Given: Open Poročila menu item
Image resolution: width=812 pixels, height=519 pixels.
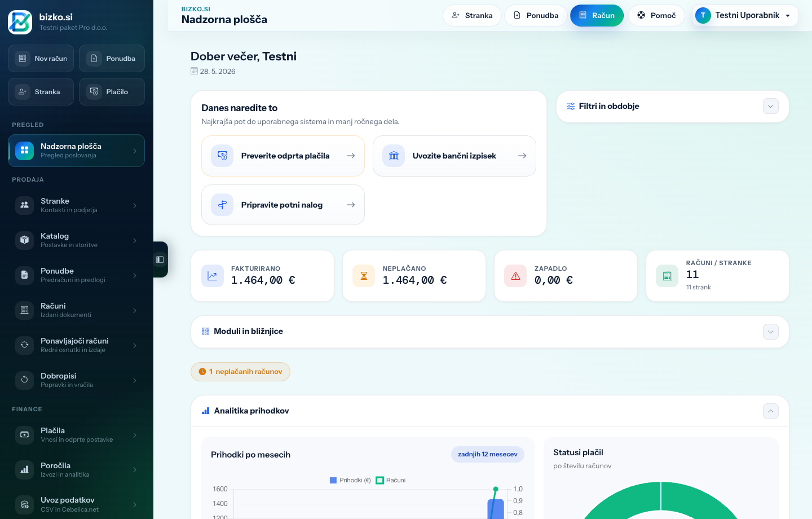Looking at the screenshot, I should point(76,470).
